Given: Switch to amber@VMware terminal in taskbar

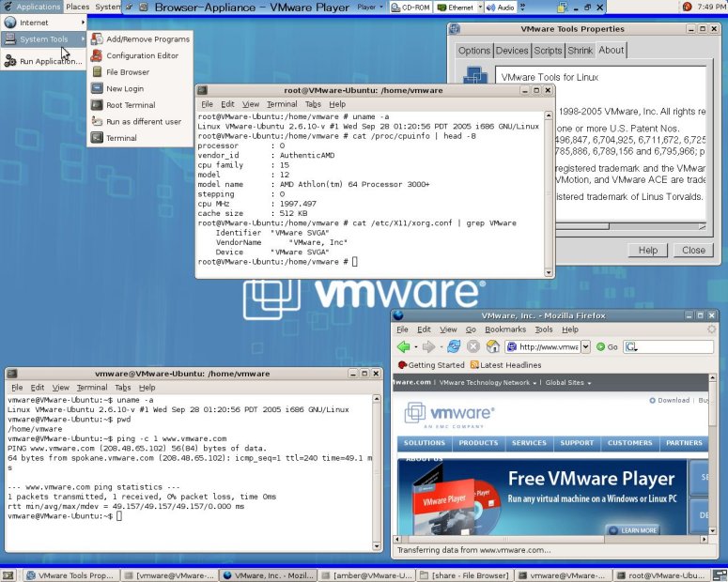Looking at the screenshot, I should tap(366, 575).
